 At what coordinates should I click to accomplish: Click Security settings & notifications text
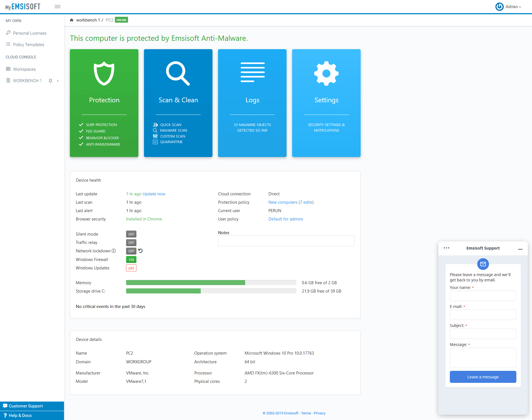[326, 127]
